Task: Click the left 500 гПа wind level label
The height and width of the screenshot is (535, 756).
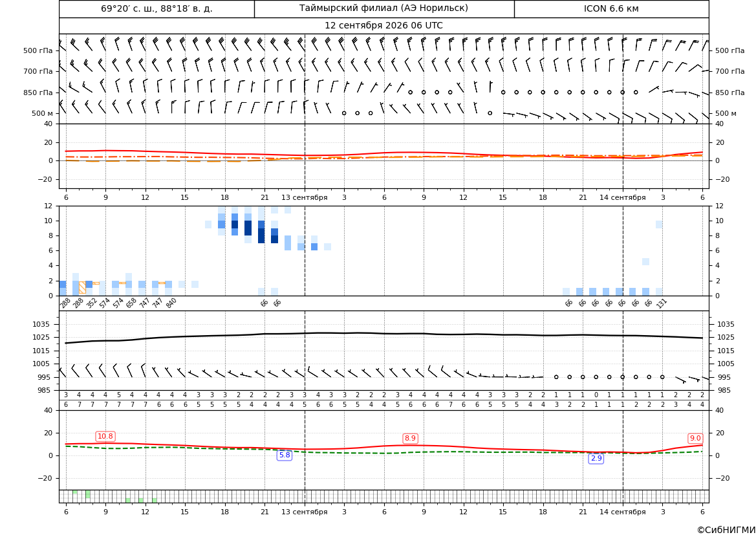Action: point(38,50)
